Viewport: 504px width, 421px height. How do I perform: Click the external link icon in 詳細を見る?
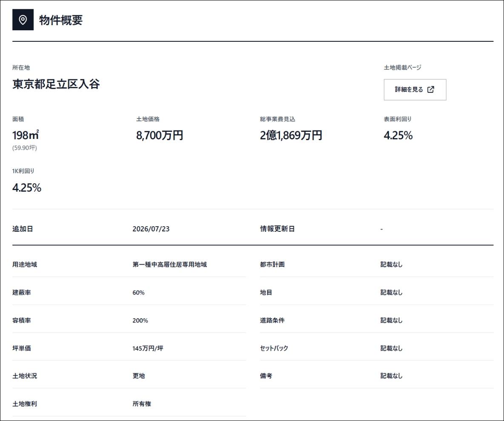click(431, 89)
